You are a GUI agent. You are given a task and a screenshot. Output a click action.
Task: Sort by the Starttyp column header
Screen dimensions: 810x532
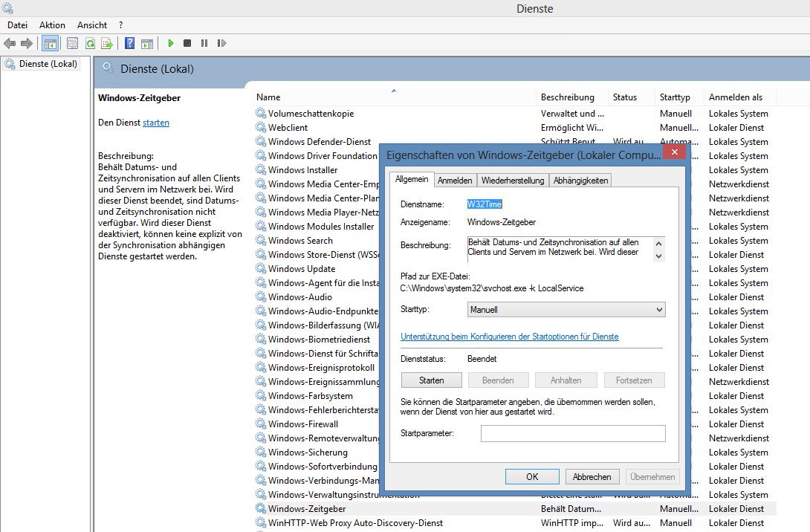pos(679,97)
